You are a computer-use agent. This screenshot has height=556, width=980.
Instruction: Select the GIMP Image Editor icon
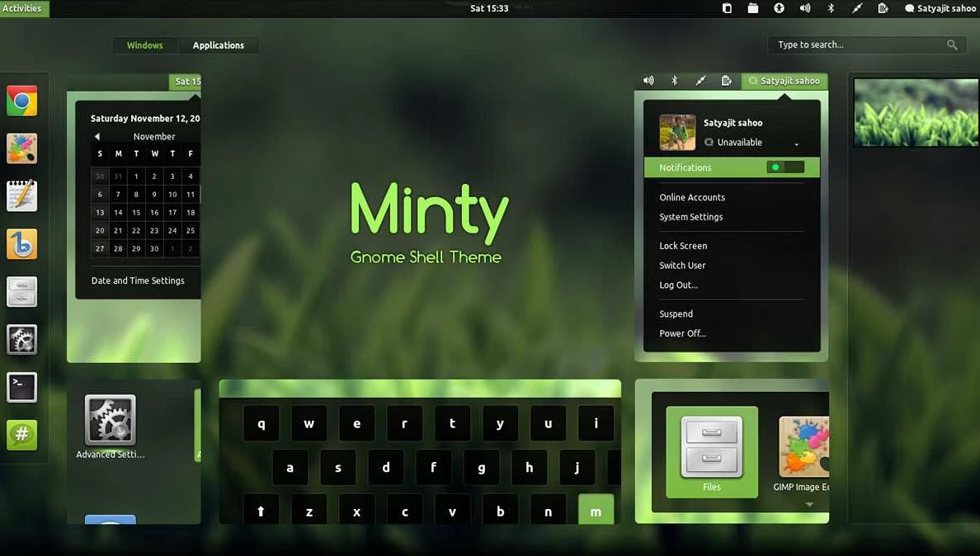pos(803,445)
